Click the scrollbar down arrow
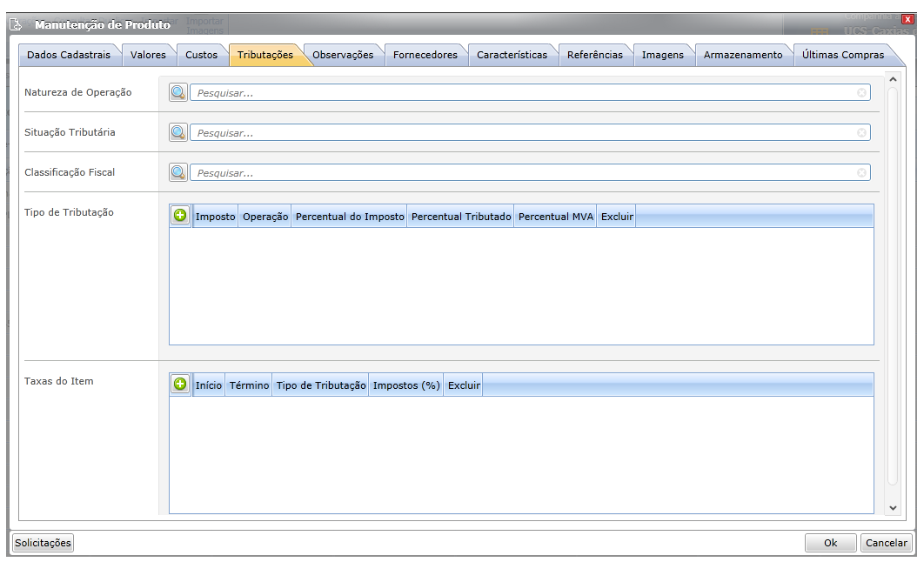 [893, 508]
